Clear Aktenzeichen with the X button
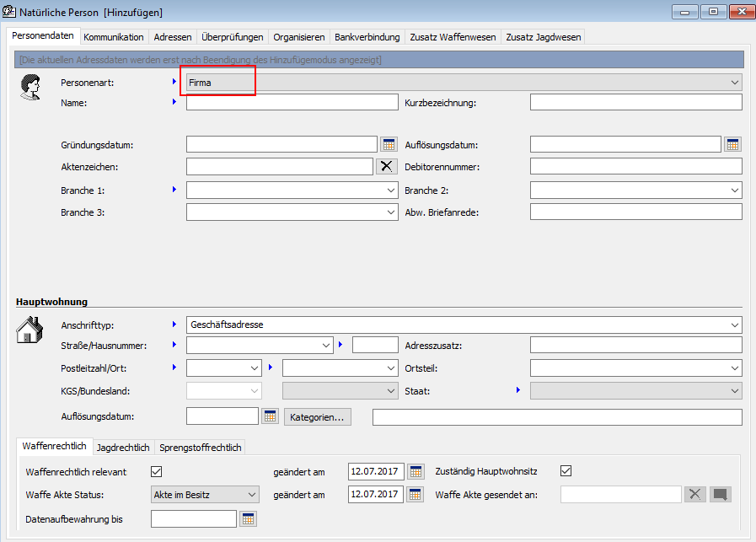 coord(386,167)
